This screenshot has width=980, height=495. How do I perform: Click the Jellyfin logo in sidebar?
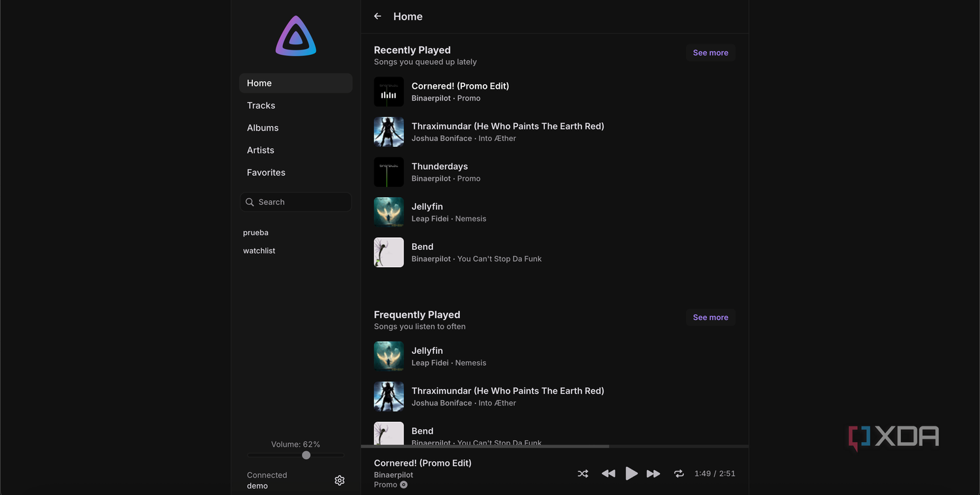(x=296, y=36)
